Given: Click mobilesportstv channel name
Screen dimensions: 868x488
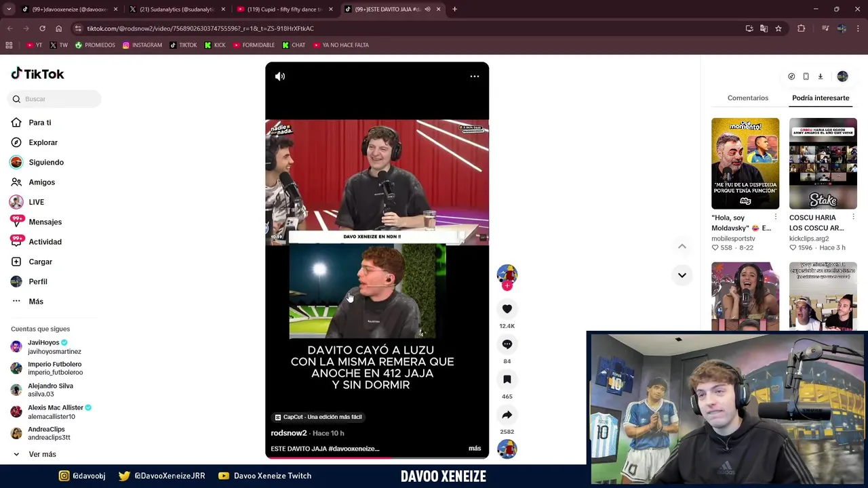Looking at the screenshot, I should point(733,239).
